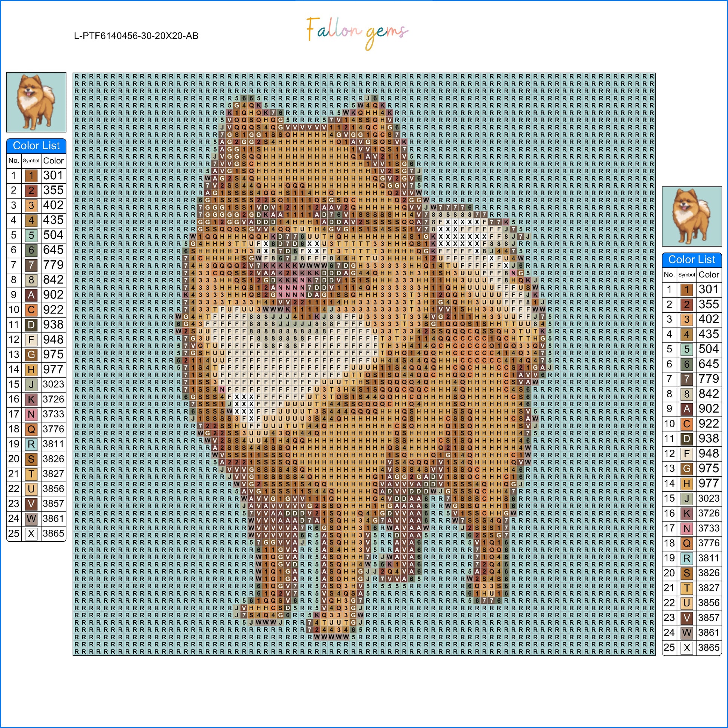Screen dimensions: 728x728
Task: Click the left Color List header
Action: point(36,146)
